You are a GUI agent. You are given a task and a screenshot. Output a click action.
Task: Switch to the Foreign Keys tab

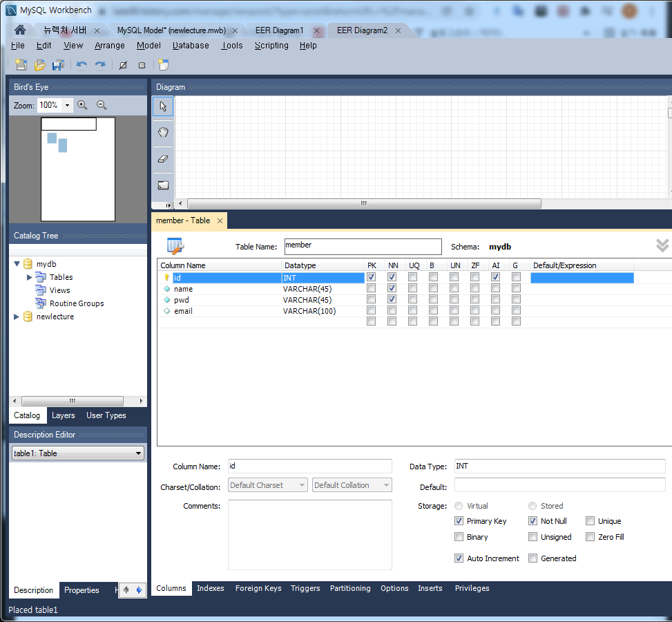[x=258, y=588]
